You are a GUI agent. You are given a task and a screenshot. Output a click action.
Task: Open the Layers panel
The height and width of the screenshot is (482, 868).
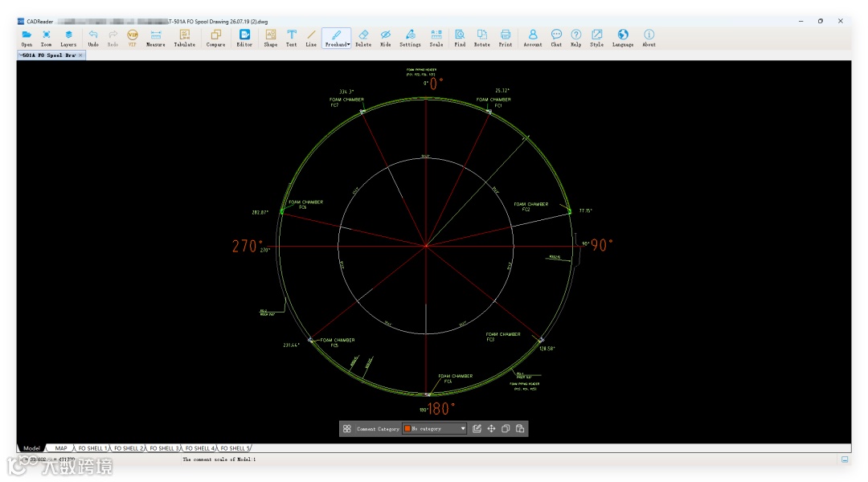point(68,38)
